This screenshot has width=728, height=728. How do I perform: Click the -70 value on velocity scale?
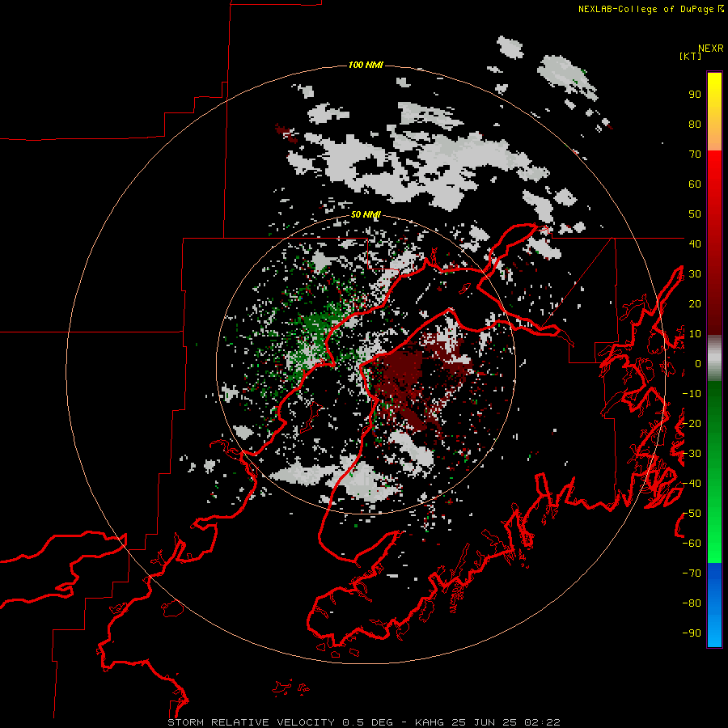[x=692, y=574]
